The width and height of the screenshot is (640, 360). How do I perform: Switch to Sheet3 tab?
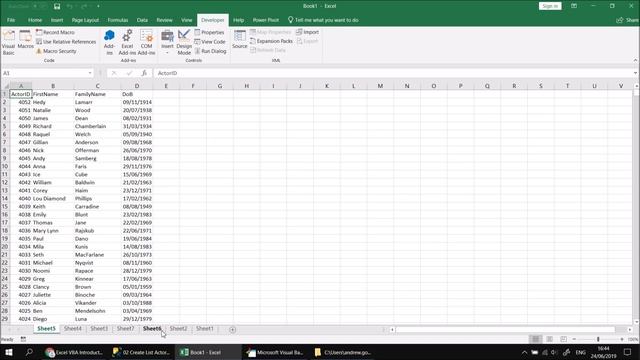pyautogui.click(x=99, y=329)
